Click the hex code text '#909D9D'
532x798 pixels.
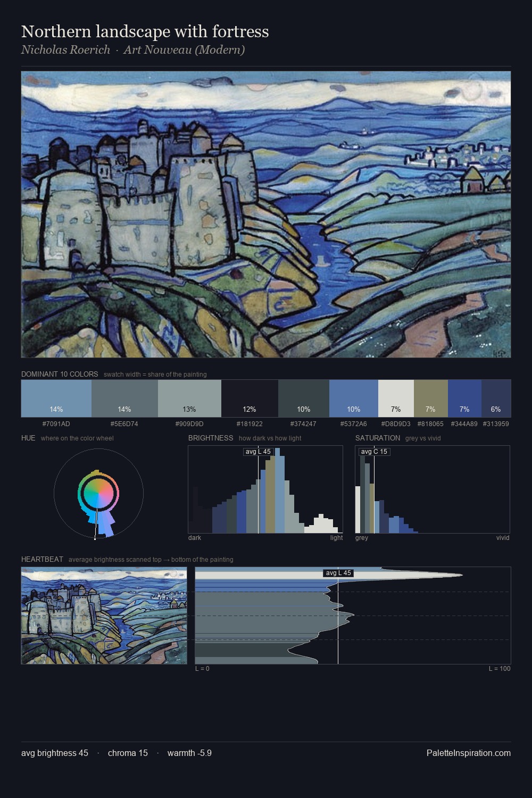(189, 424)
